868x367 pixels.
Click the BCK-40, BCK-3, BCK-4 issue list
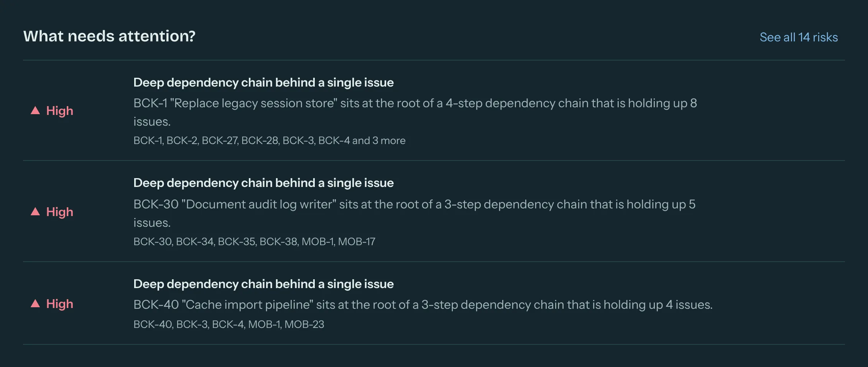(229, 324)
